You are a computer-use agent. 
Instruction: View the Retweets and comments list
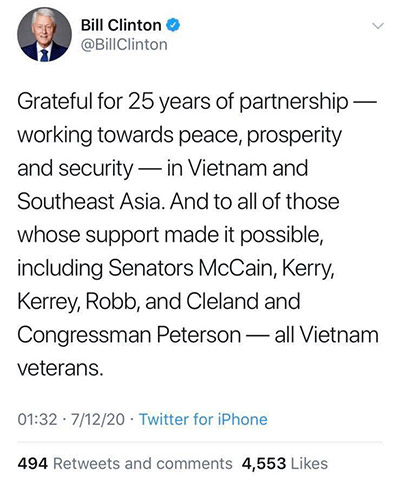[x=143, y=464]
